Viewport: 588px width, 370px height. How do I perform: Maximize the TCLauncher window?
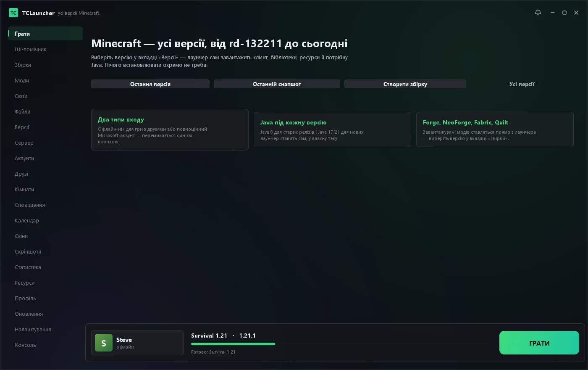pyautogui.click(x=564, y=13)
